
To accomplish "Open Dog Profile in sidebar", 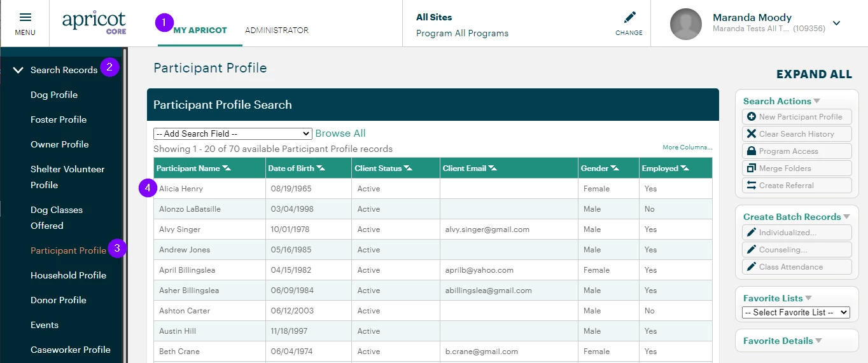I will (x=54, y=95).
